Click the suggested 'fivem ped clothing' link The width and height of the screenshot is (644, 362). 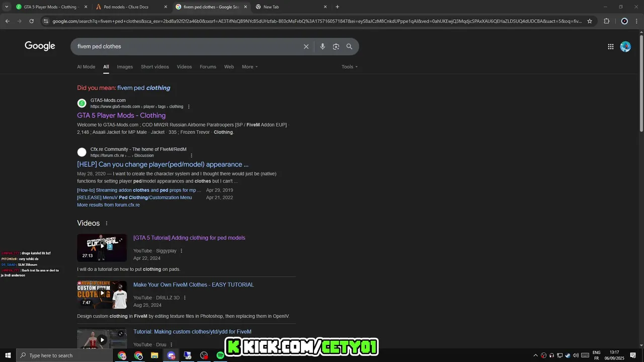144,88
